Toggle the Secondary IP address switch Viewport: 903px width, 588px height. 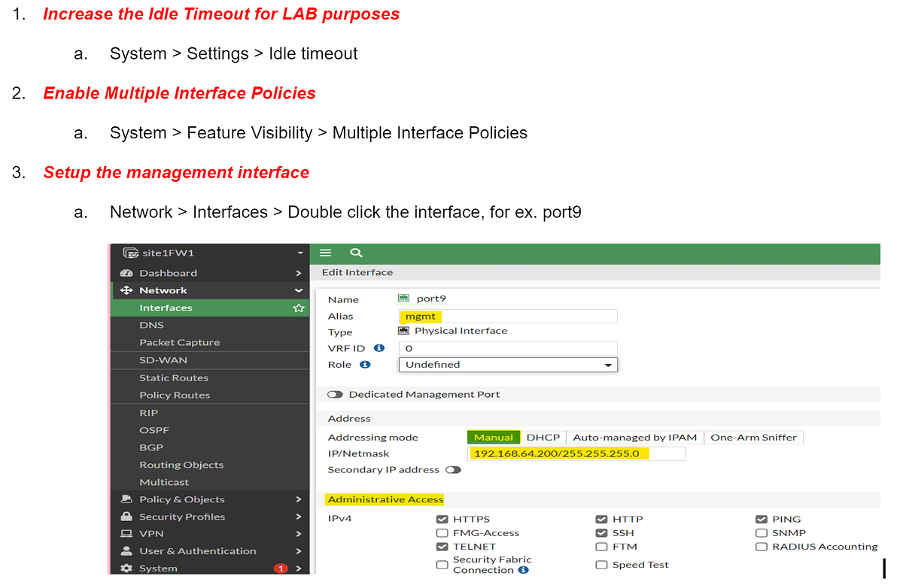click(453, 470)
